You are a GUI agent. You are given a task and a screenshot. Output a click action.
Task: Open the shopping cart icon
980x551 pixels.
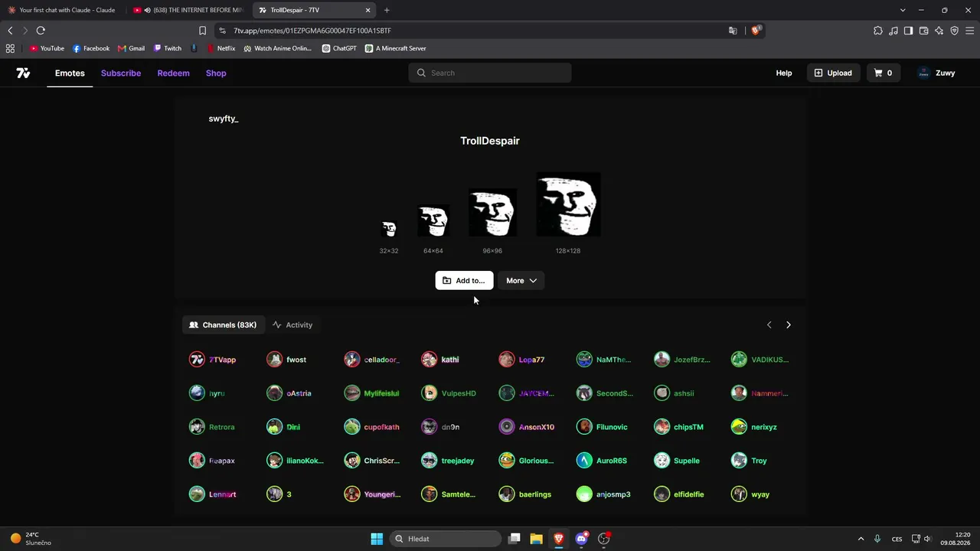point(883,73)
